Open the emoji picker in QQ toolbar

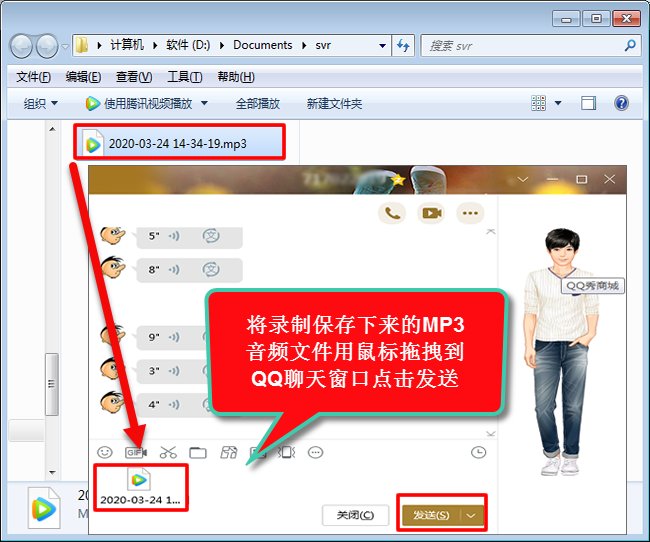click(105, 452)
